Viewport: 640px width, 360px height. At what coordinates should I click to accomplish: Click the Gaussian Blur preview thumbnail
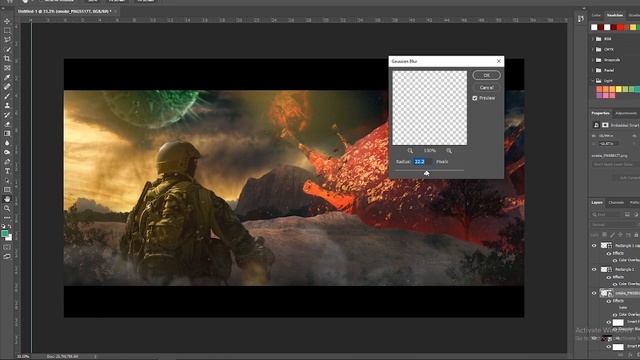coord(429,108)
